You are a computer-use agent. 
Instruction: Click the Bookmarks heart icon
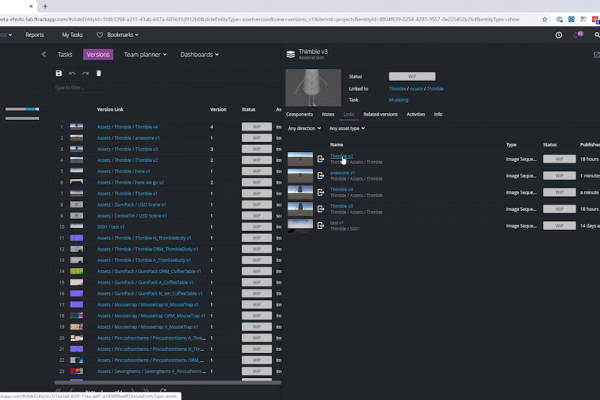(99, 35)
